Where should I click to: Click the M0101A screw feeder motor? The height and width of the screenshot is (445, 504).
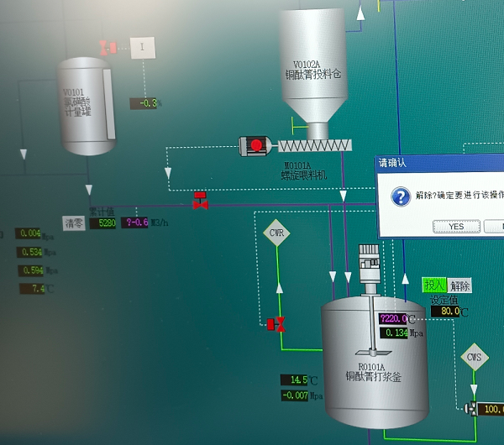tap(255, 145)
